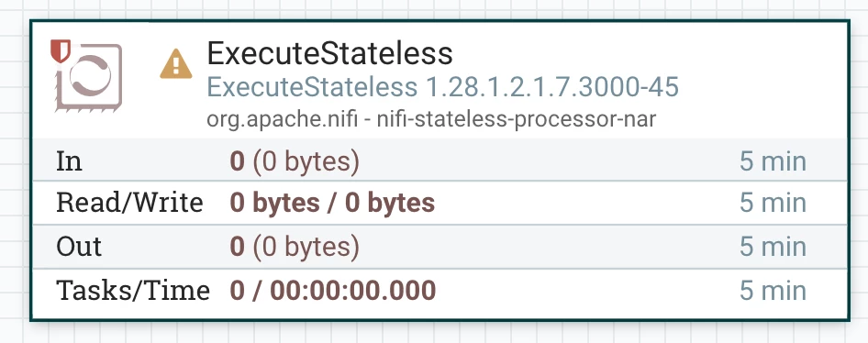Click the 5 min label in In row
Image resolution: width=868 pixels, height=343 pixels.
(x=773, y=161)
